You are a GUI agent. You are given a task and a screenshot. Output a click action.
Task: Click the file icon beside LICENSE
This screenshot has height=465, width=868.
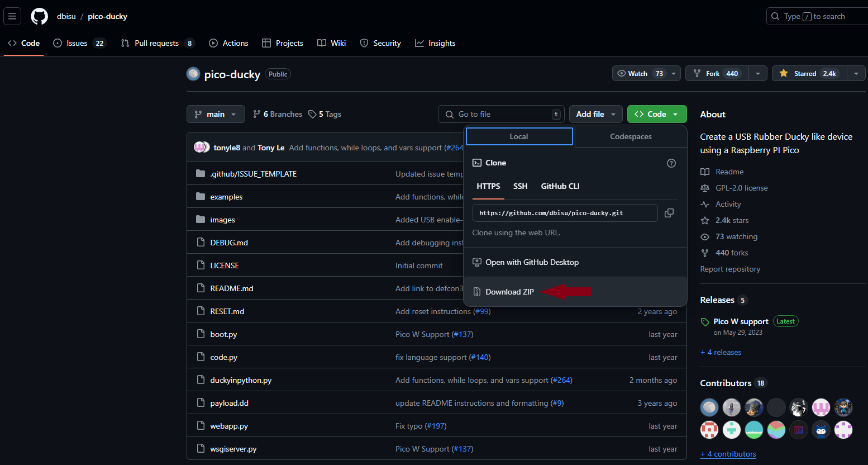[201, 265]
